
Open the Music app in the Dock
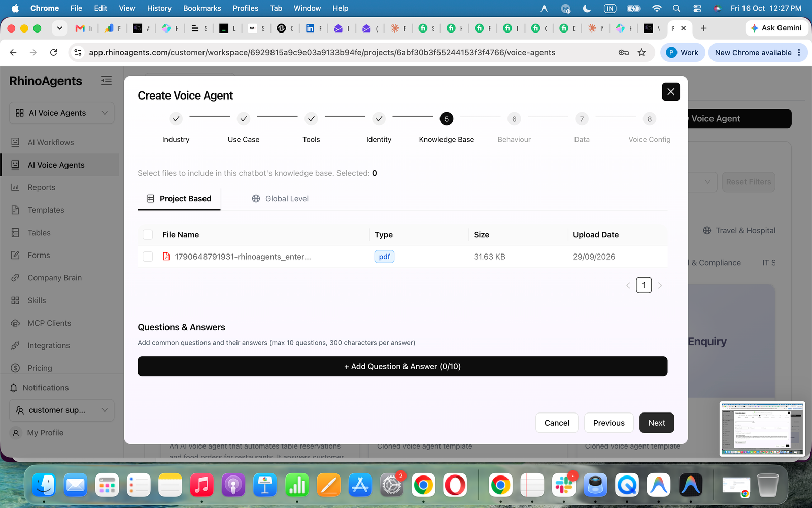pyautogui.click(x=201, y=486)
